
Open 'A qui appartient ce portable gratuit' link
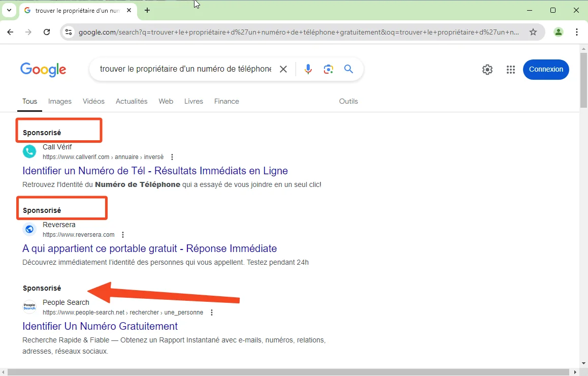tap(150, 248)
